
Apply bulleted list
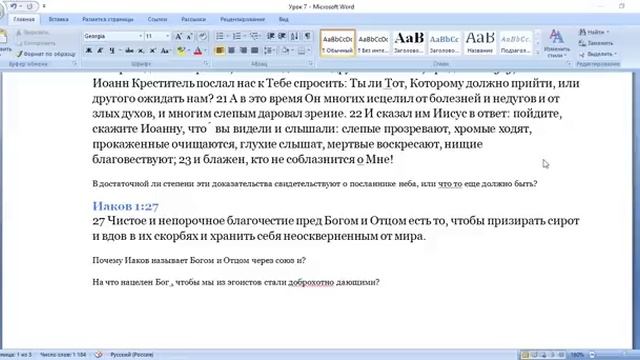pyautogui.click(x=220, y=36)
